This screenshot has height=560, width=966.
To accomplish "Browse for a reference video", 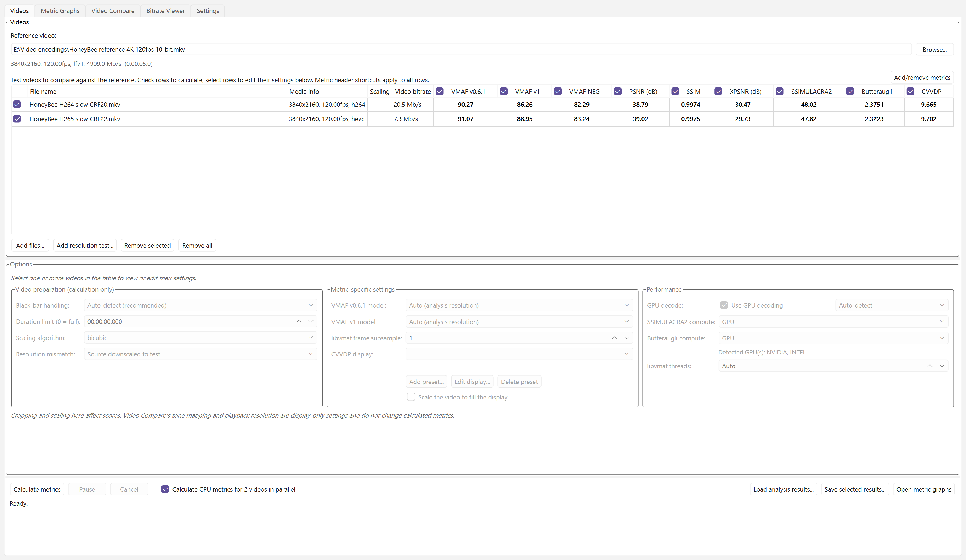I will pos(935,49).
